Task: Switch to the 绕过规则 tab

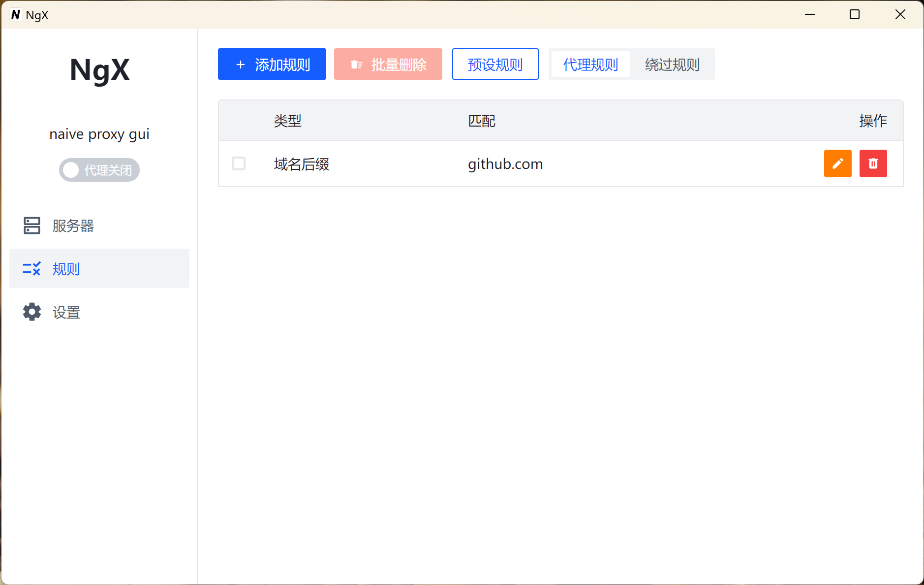Action: 672,64
